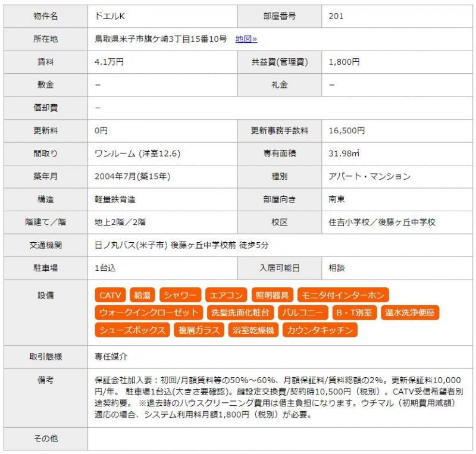
Task: Click the 温水洗浄便座 tag
Action: 410,312
